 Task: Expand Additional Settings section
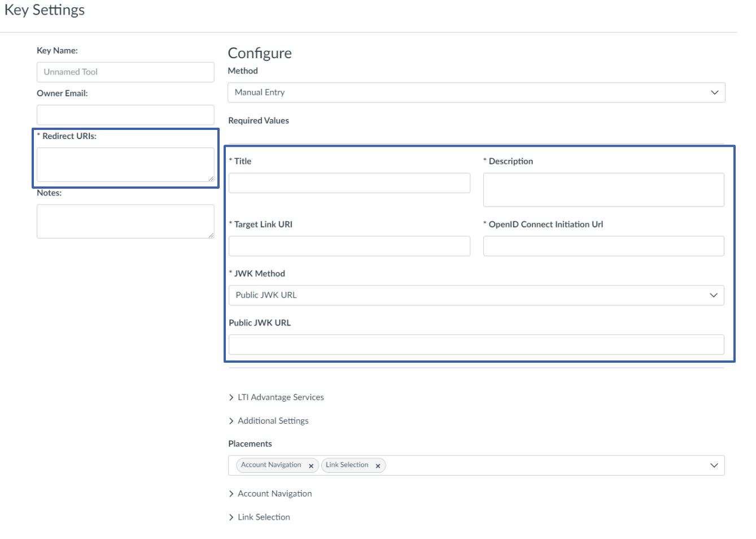[x=268, y=421]
